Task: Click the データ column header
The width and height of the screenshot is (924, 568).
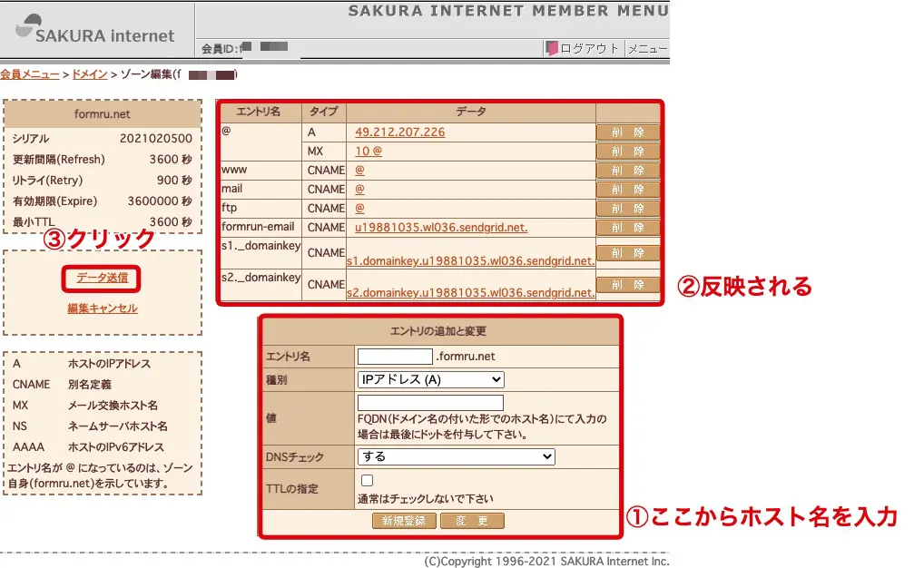Action: pos(471,112)
